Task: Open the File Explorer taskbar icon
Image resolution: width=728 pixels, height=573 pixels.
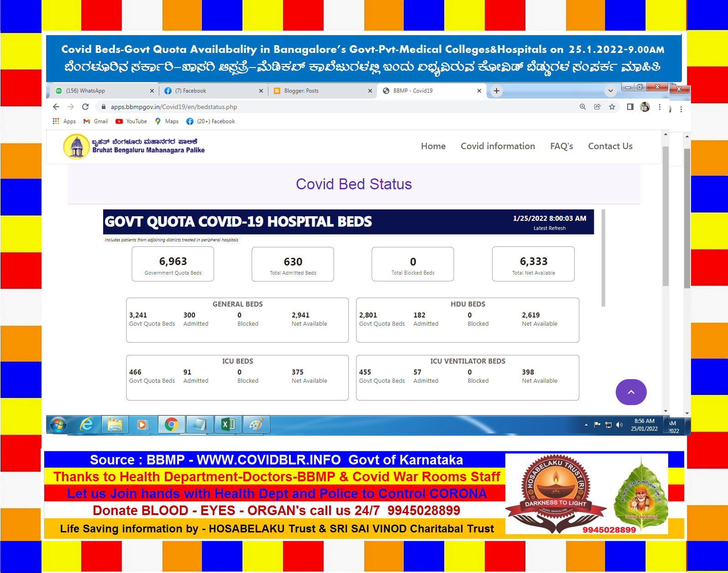Action: pyautogui.click(x=115, y=425)
